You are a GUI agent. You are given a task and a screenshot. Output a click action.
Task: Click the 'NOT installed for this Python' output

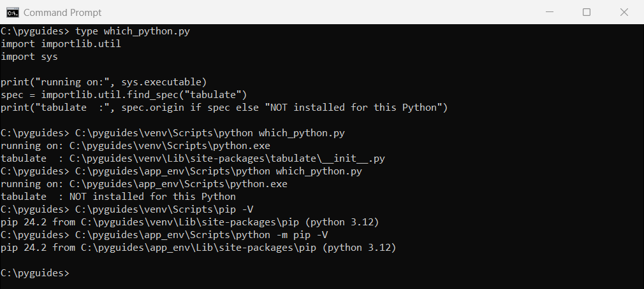(x=119, y=196)
